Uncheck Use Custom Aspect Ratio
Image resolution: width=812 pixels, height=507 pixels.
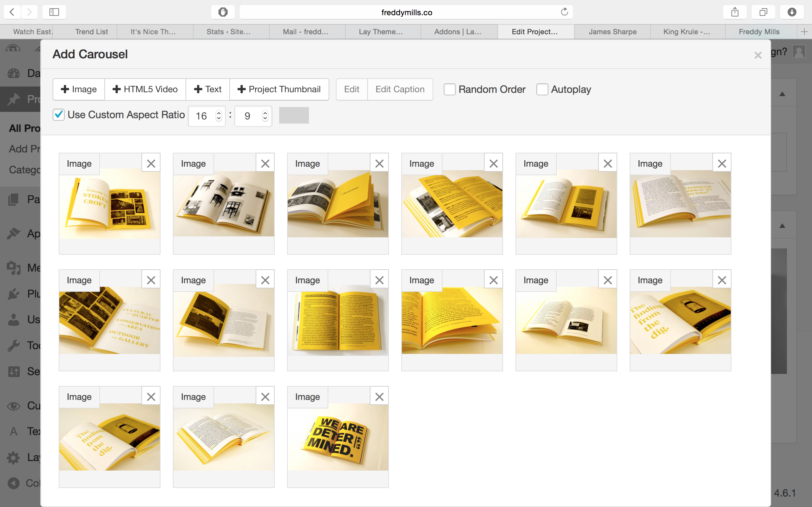(59, 115)
